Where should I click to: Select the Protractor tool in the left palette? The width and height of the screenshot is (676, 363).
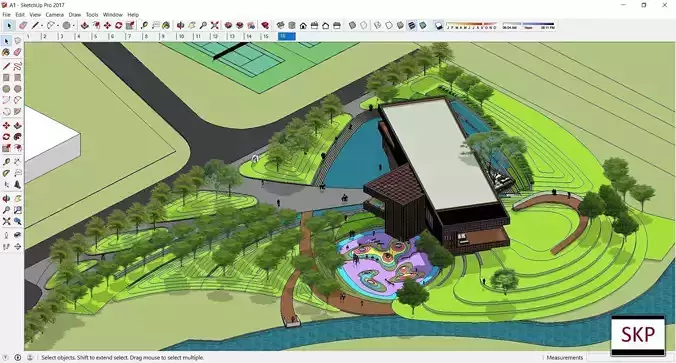(6, 173)
